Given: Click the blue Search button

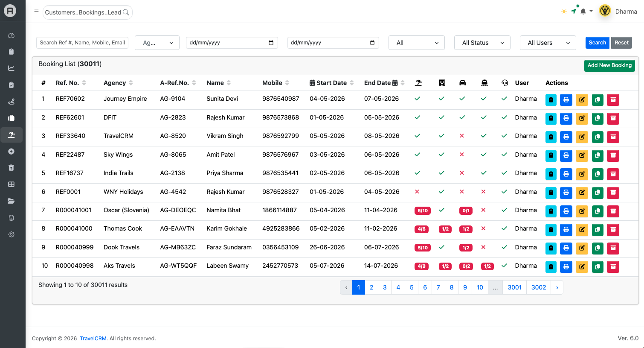Looking at the screenshot, I should click(598, 43).
